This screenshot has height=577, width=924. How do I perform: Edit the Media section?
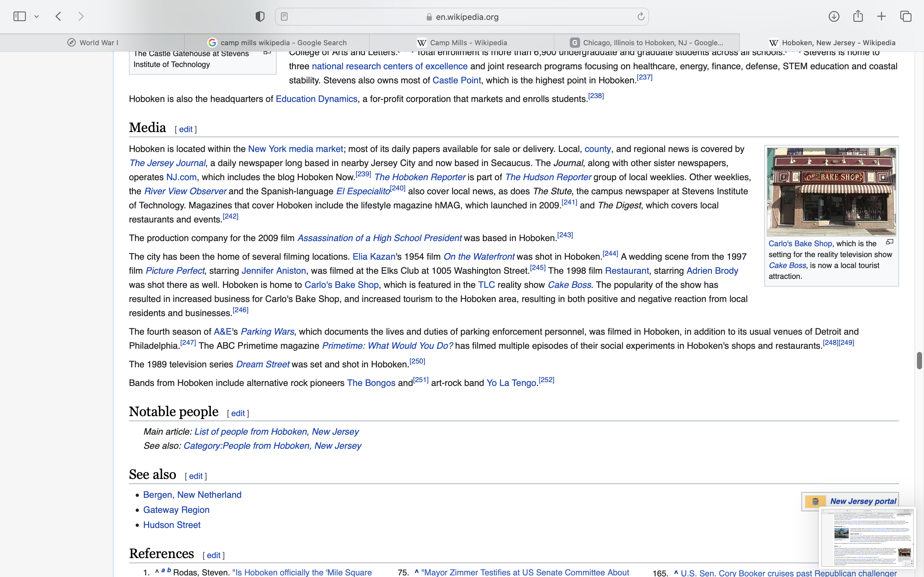(185, 130)
